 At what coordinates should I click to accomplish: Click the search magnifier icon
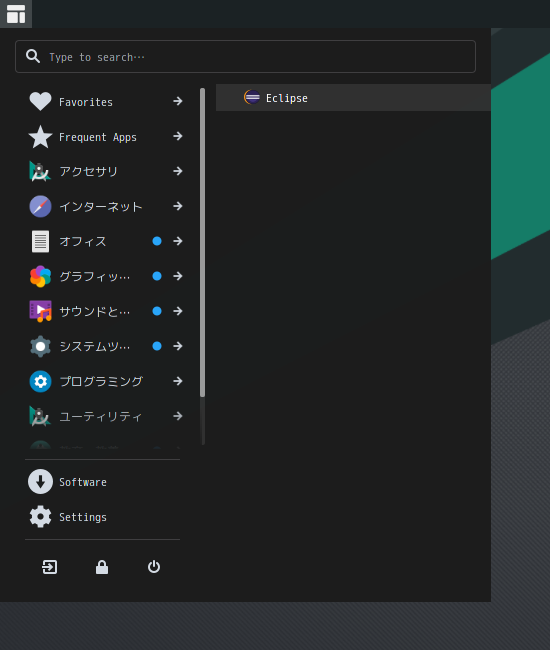pos(33,56)
